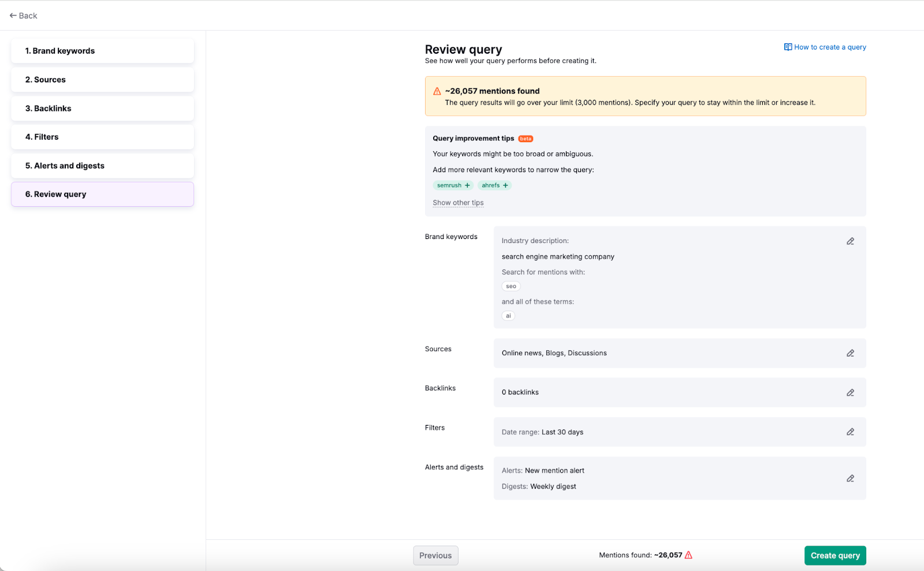
Task: Edit the Filters date range pencil icon
Action: (x=850, y=431)
